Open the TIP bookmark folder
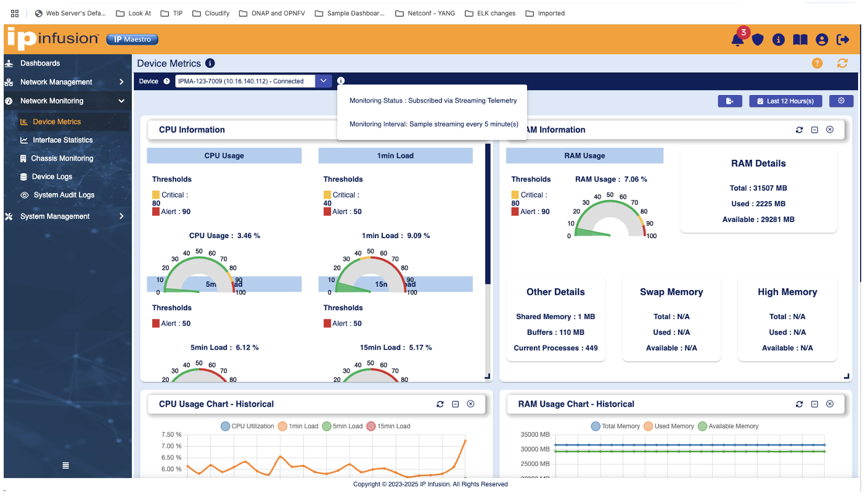 tap(171, 13)
